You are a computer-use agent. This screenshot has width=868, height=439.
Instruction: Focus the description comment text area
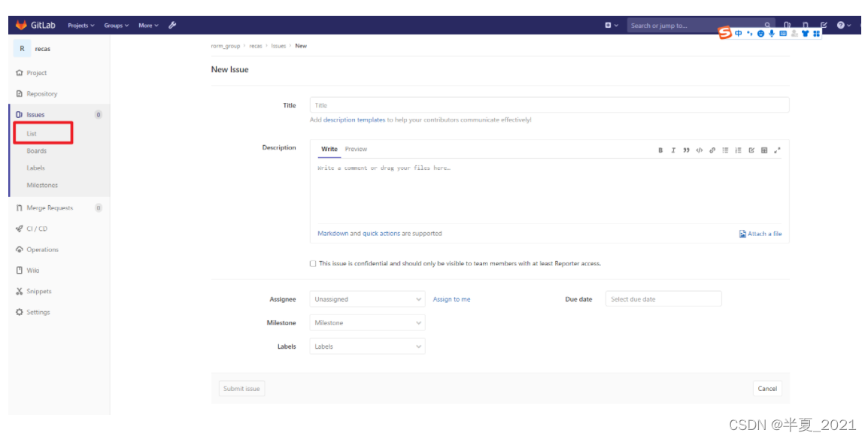549,191
